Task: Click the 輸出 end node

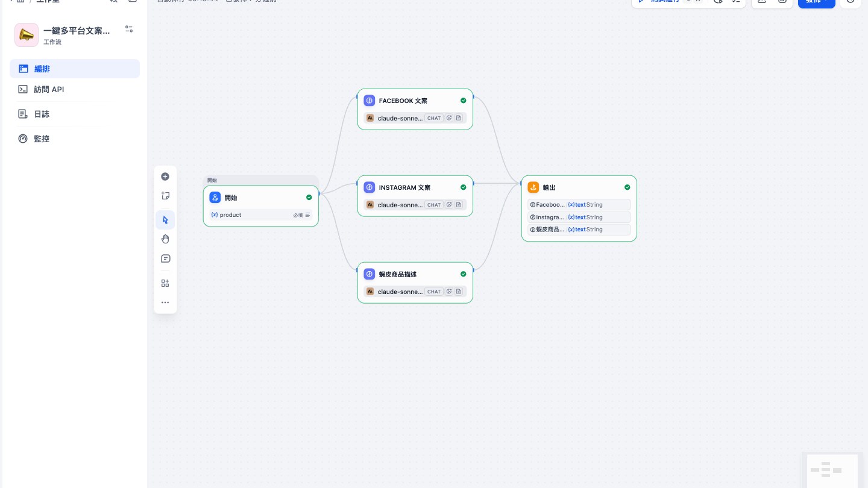Action: pos(579,208)
